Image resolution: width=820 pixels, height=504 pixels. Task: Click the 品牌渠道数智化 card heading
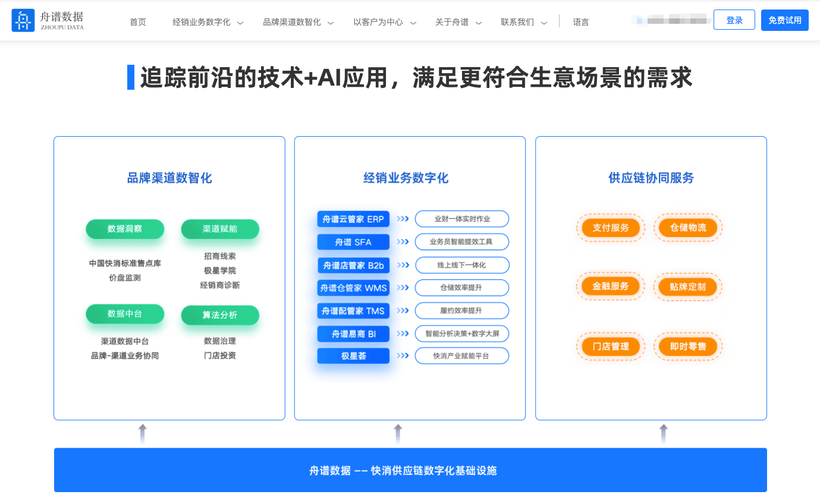pyautogui.click(x=169, y=178)
